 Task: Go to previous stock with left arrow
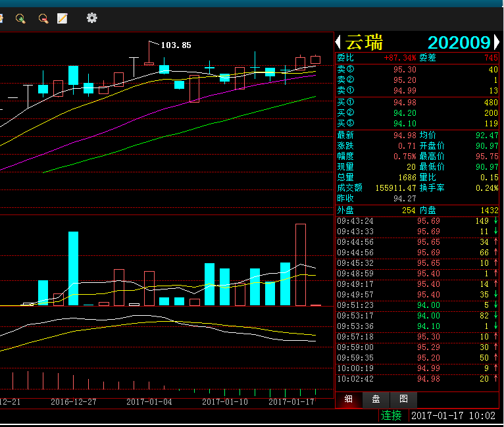[338, 43]
